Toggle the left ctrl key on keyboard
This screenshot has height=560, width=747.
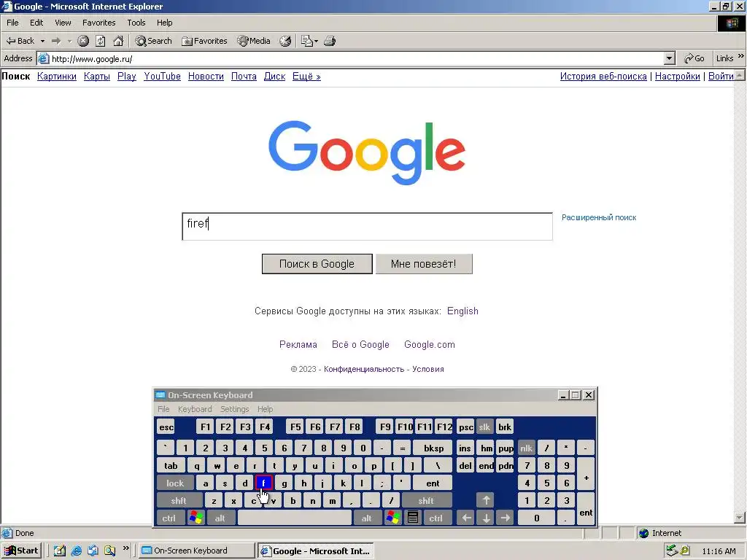tap(169, 518)
